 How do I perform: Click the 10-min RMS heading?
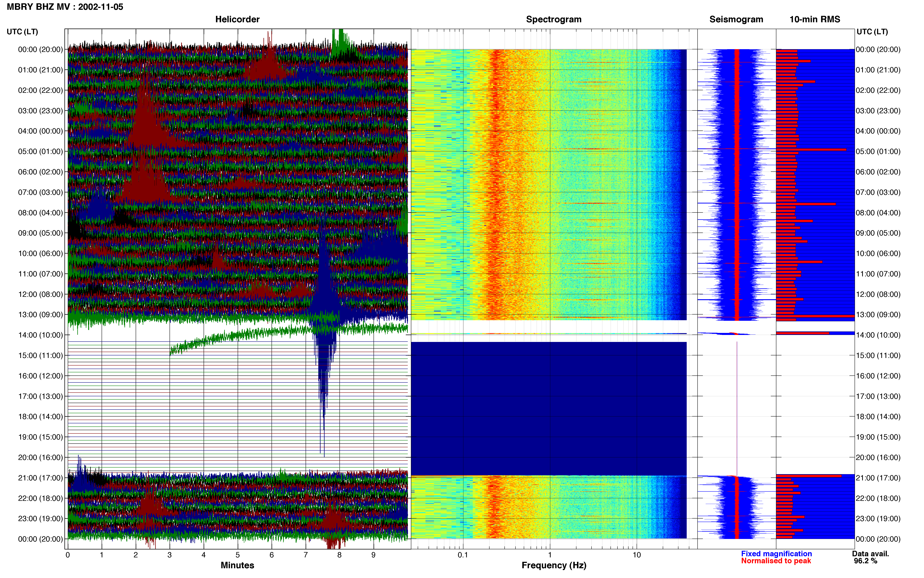coord(815,20)
